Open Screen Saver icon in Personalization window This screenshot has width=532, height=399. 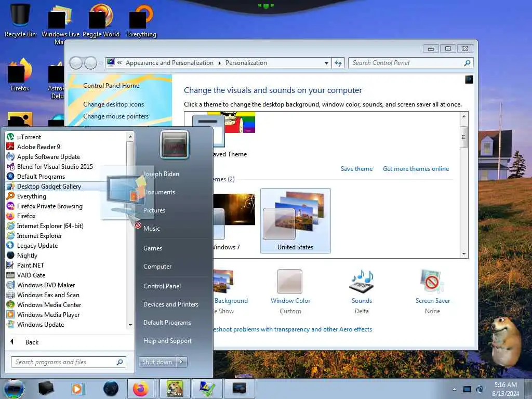[x=432, y=282]
